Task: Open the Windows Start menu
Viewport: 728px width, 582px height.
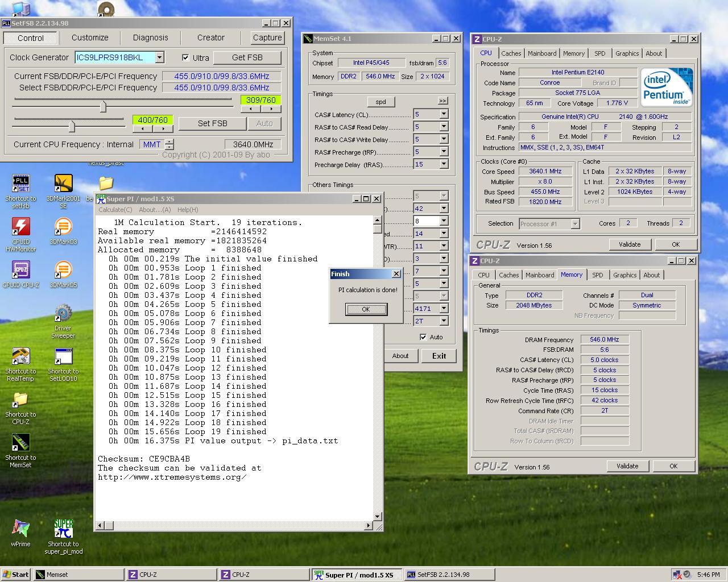Action: click(16, 575)
